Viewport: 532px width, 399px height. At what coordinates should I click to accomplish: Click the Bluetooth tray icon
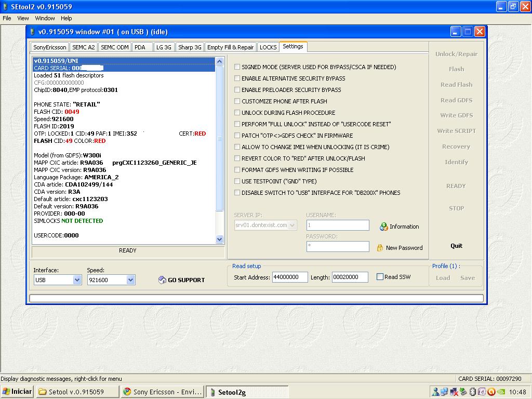[x=473, y=392]
